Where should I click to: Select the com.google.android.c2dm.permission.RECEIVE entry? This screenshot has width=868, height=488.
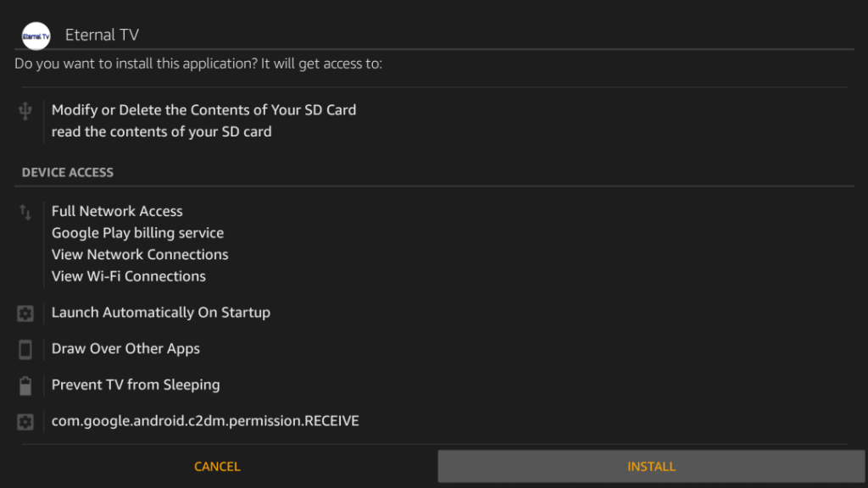(x=205, y=421)
